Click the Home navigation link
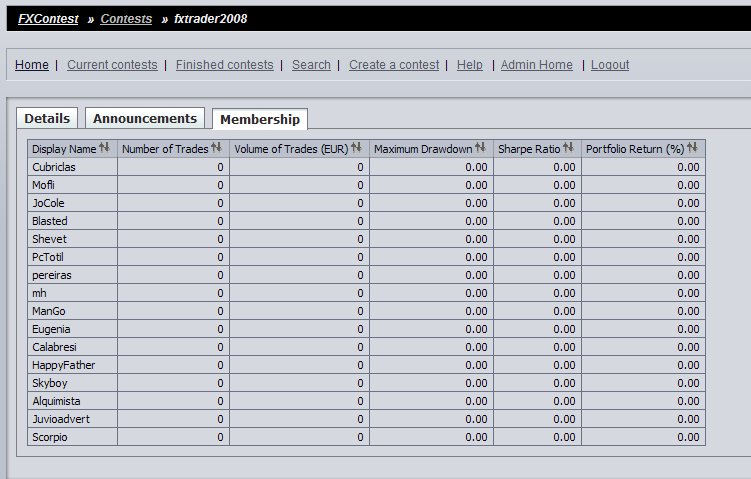 click(x=32, y=65)
